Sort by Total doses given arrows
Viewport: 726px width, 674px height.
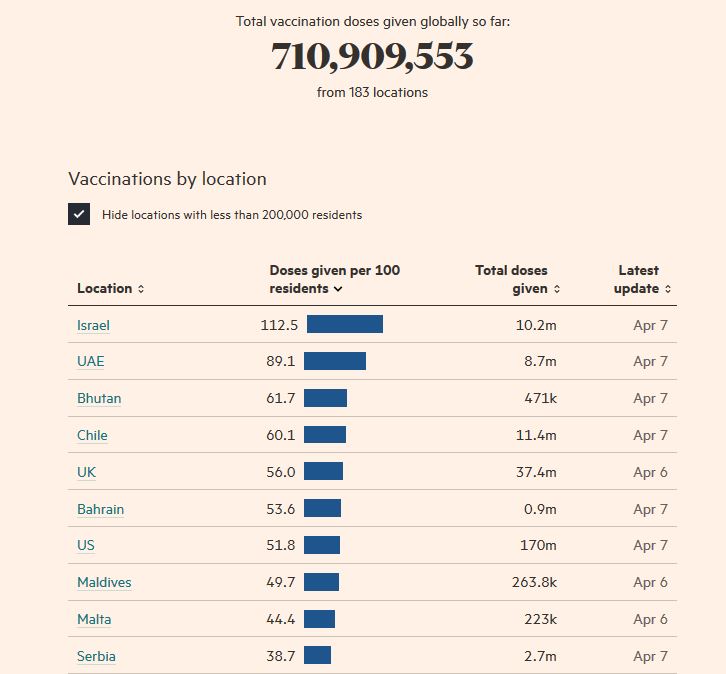pyautogui.click(x=557, y=289)
